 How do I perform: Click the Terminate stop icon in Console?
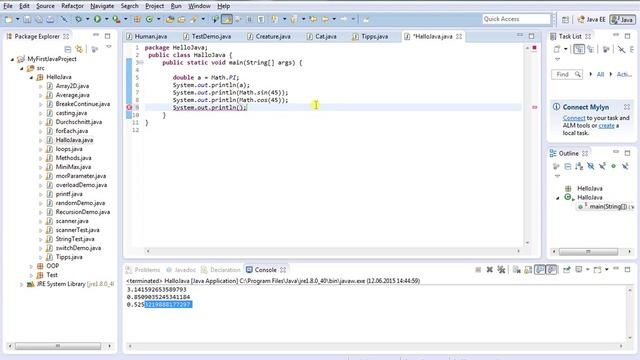[478, 270]
